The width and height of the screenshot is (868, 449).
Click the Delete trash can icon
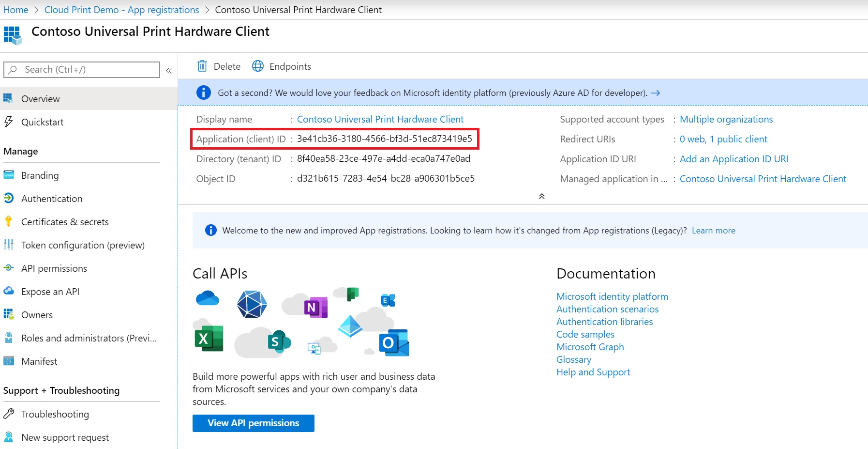pyautogui.click(x=202, y=66)
